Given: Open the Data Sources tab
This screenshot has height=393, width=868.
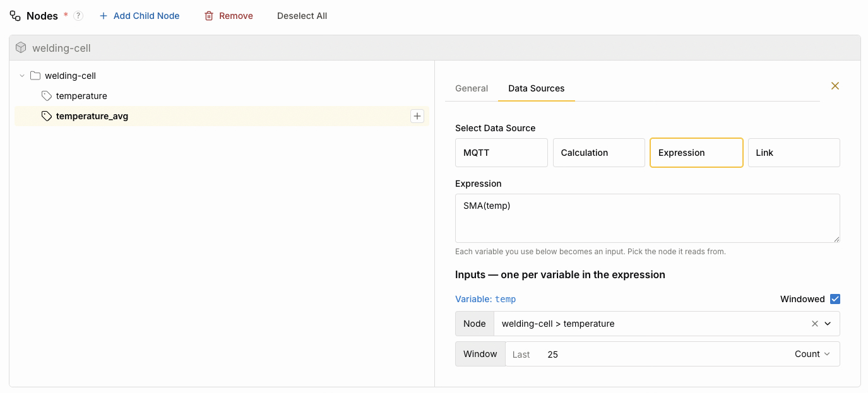Looking at the screenshot, I should [537, 88].
